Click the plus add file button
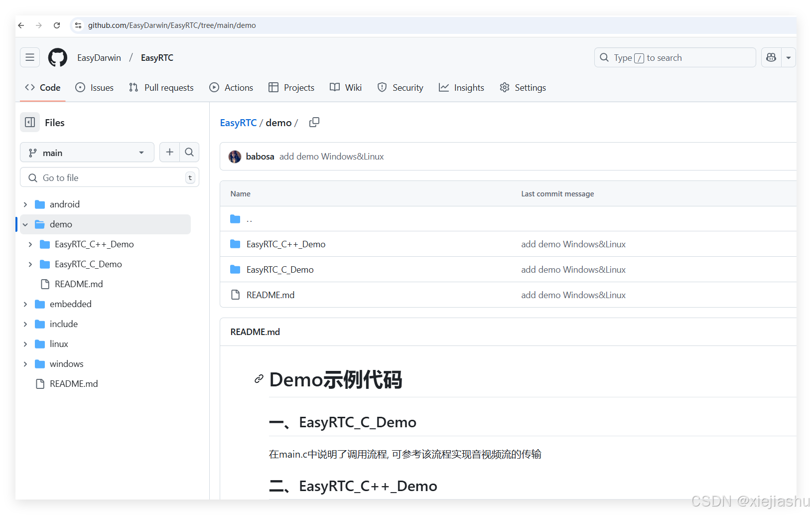Screen dimensions: 812x515 pyautogui.click(x=169, y=152)
